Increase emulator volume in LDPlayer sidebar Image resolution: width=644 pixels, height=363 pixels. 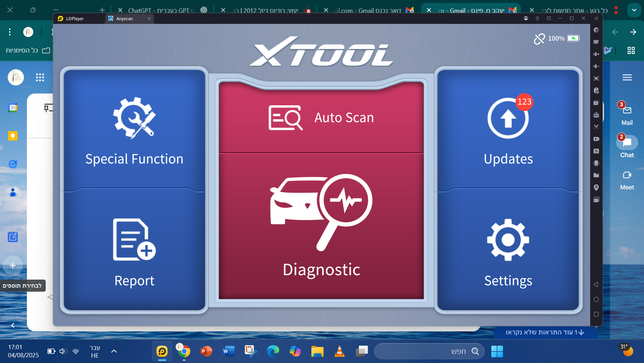click(596, 54)
